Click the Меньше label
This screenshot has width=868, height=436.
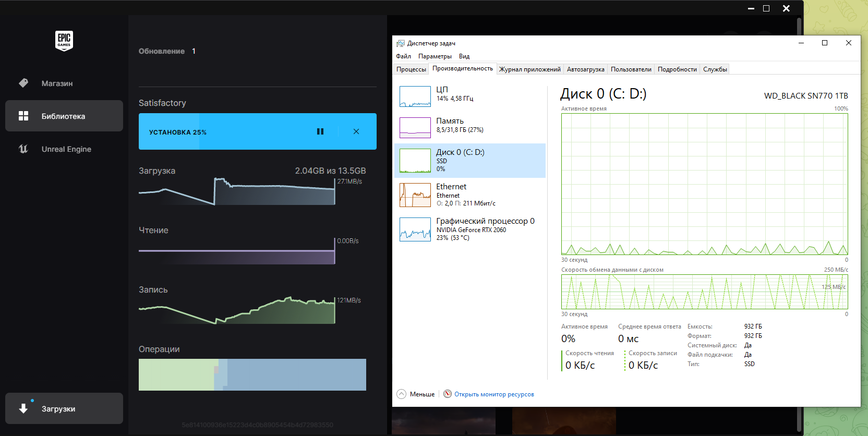422,394
